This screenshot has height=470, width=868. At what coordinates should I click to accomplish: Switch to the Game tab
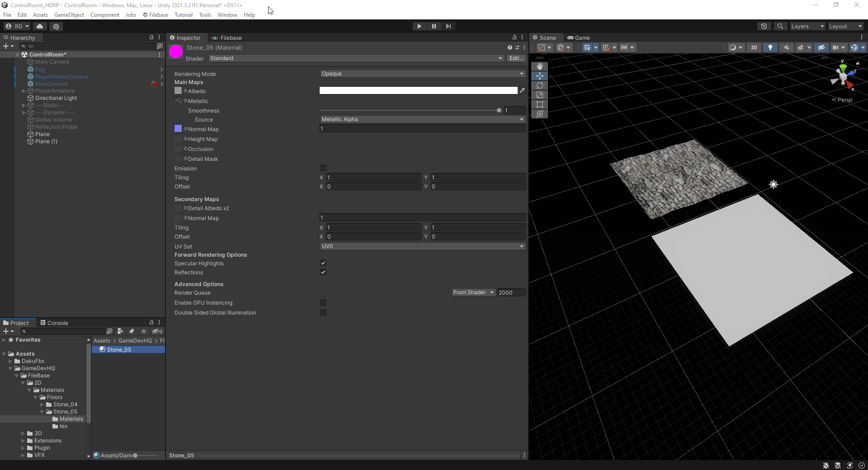pos(579,38)
